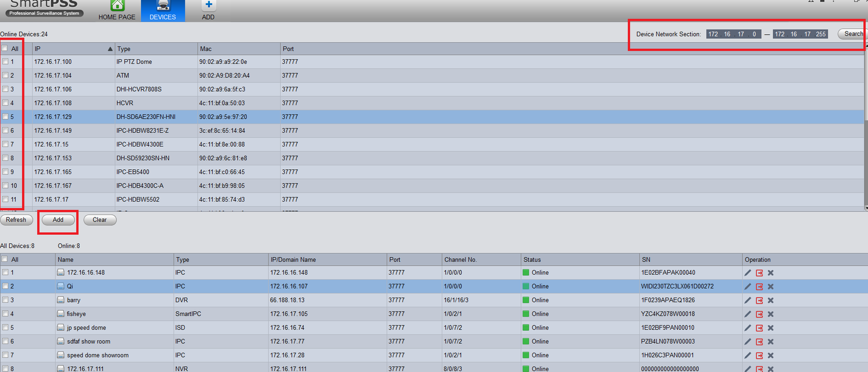Click the start IP last octet field 0
This screenshot has height=372, width=868.
pos(754,34)
